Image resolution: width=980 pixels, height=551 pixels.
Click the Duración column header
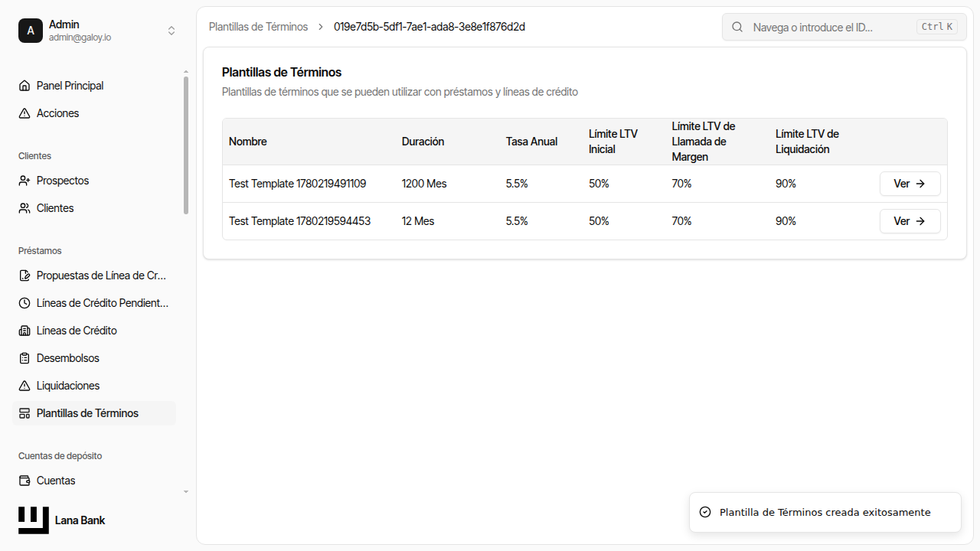(423, 142)
